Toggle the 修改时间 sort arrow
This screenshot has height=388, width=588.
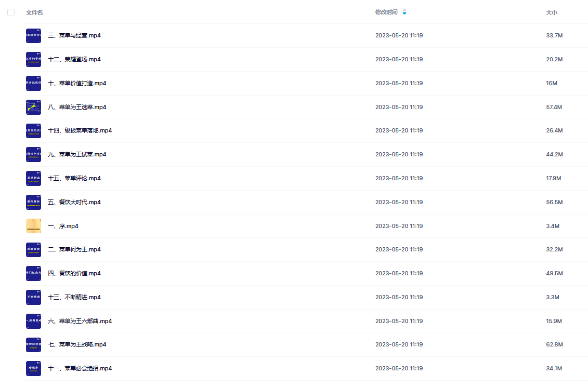pyautogui.click(x=404, y=12)
